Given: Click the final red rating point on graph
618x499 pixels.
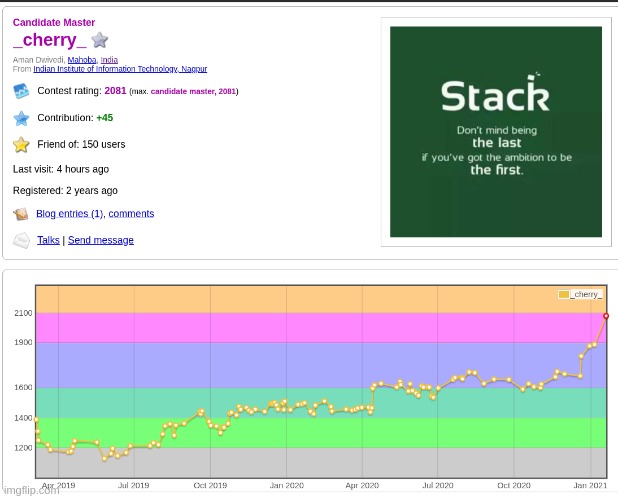Looking at the screenshot, I should click(x=606, y=316).
